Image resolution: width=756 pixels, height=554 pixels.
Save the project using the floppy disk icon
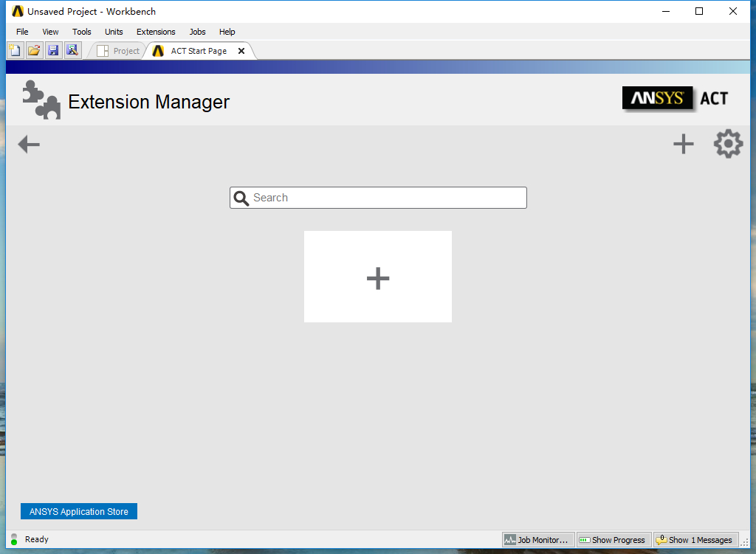pyautogui.click(x=53, y=51)
